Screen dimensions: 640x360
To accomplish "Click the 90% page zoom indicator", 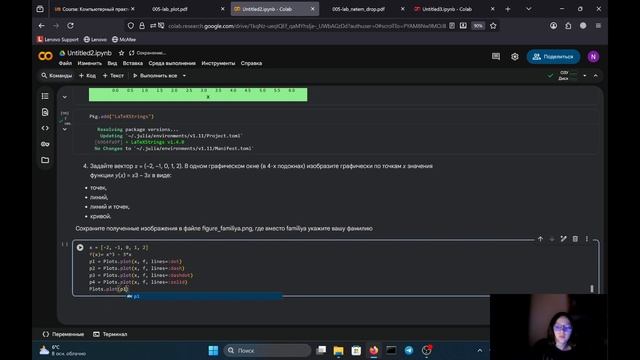I will point(478,26).
